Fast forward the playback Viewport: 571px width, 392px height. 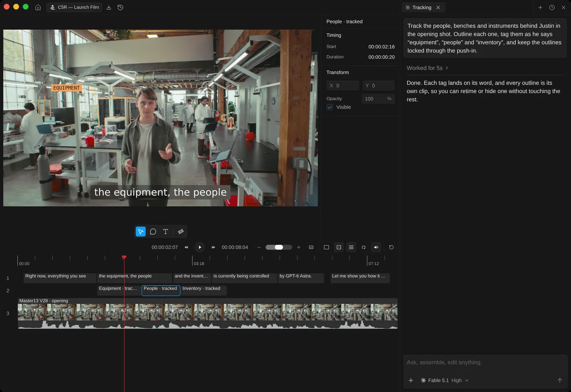(213, 247)
